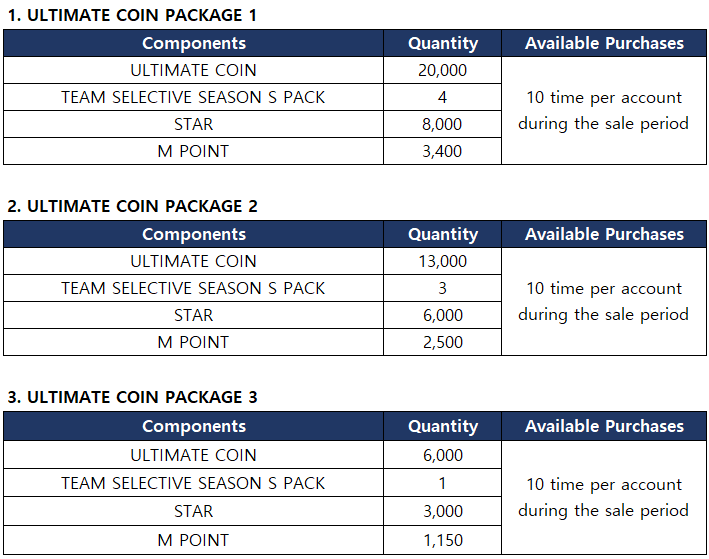Viewport: 709px width, 559px height.
Task: Click Team Selective Season S Pack in Package 3
Action: [193, 483]
